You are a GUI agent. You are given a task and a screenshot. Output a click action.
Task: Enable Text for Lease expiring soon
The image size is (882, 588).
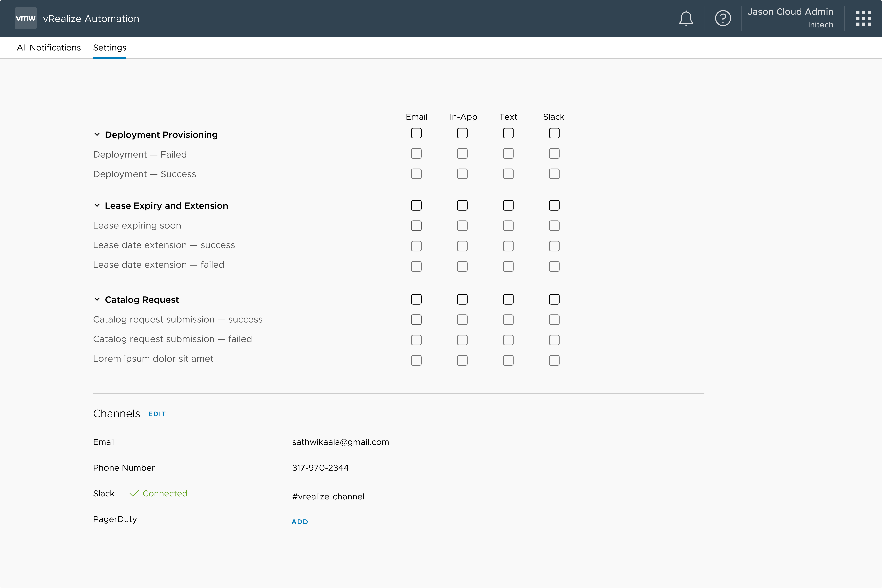[x=508, y=226]
